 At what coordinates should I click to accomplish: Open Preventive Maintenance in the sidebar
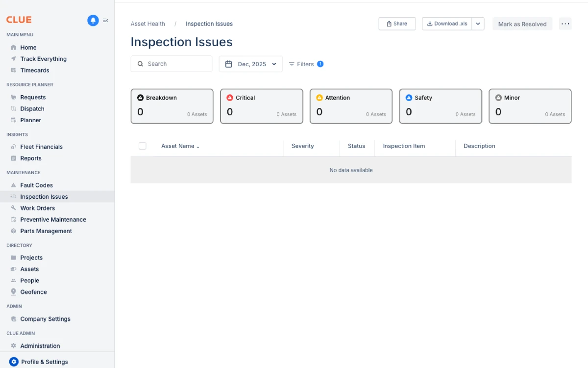click(x=54, y=219)
